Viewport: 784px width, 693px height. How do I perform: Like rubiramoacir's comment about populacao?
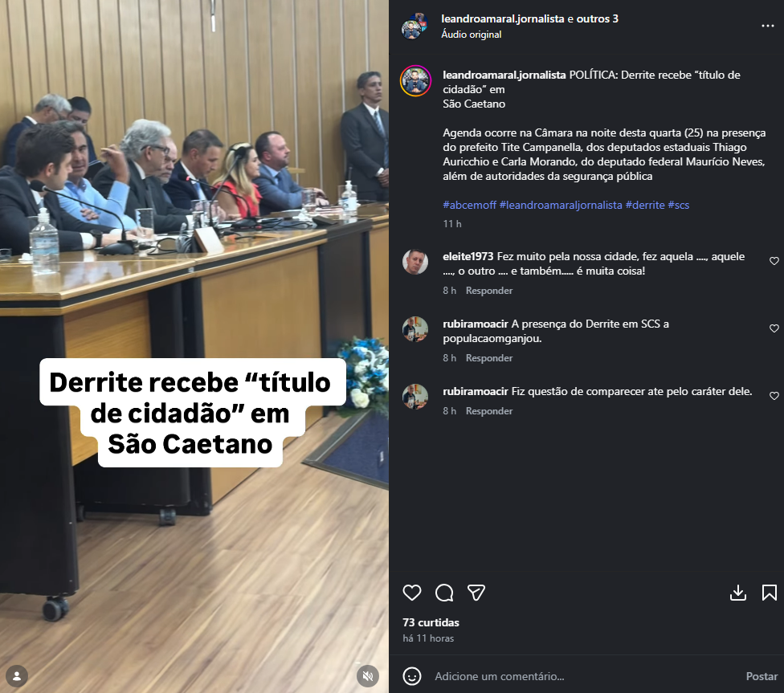pos(774,328)
